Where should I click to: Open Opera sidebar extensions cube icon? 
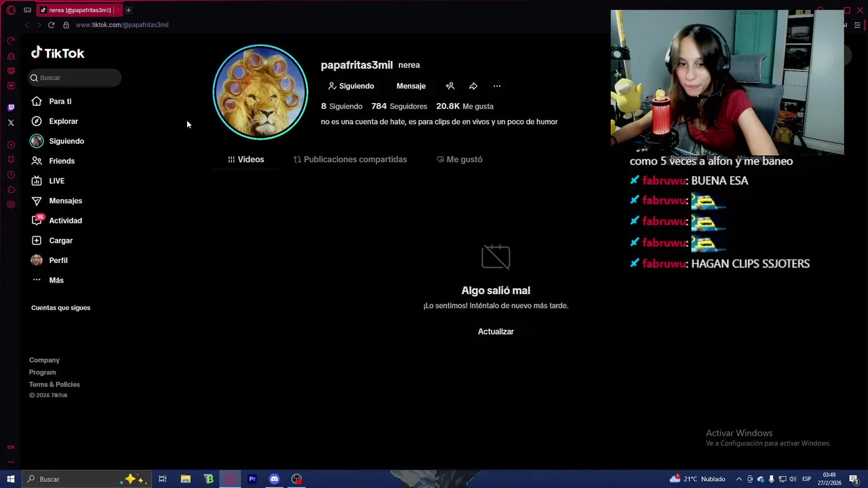[x=11, y=190]
